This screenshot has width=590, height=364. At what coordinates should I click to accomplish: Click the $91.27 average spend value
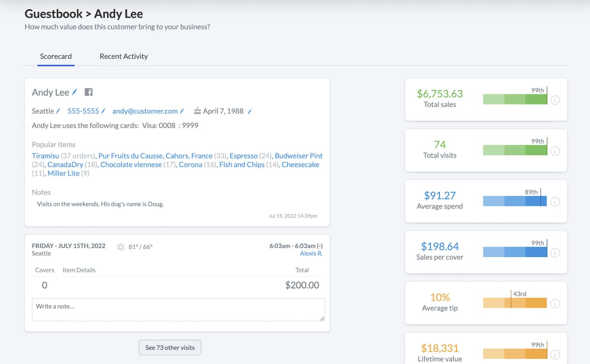pyautogui.click(x=440, y=195)
